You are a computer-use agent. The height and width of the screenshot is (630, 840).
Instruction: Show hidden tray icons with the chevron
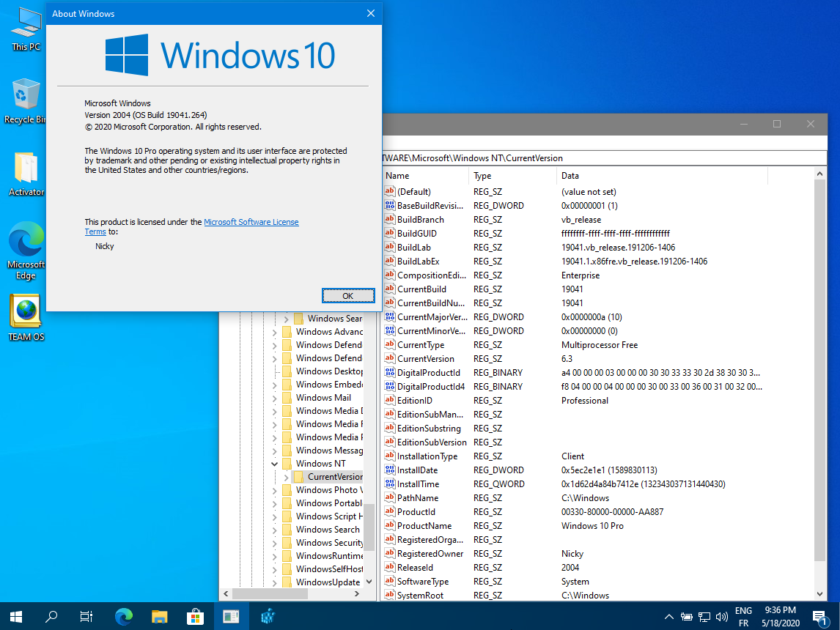tap(668, 617)
